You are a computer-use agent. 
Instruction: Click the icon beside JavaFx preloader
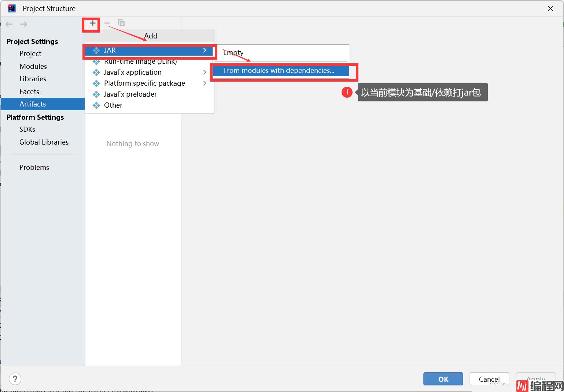pos(96,94)
